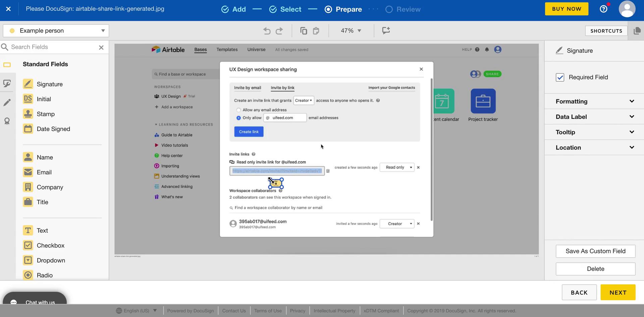
Task: Select the pencil edit sidebar icon
Action: (7, 103)
